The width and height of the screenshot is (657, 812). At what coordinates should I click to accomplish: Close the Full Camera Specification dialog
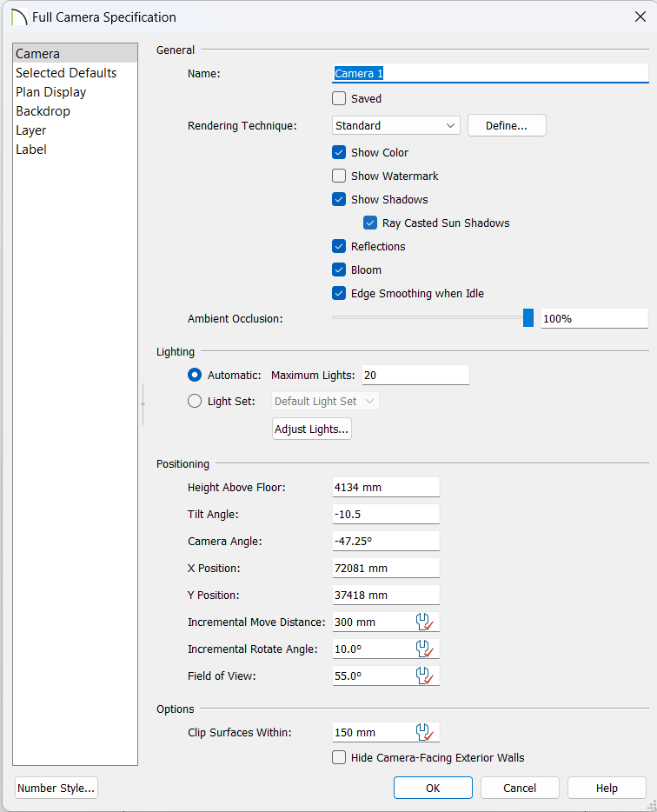click(x=640, y=17)
